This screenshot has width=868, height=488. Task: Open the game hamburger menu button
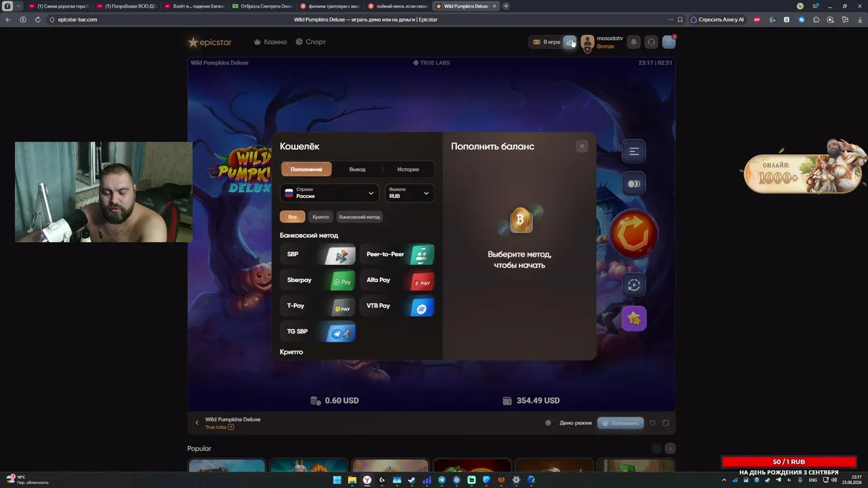pos(634,151)
